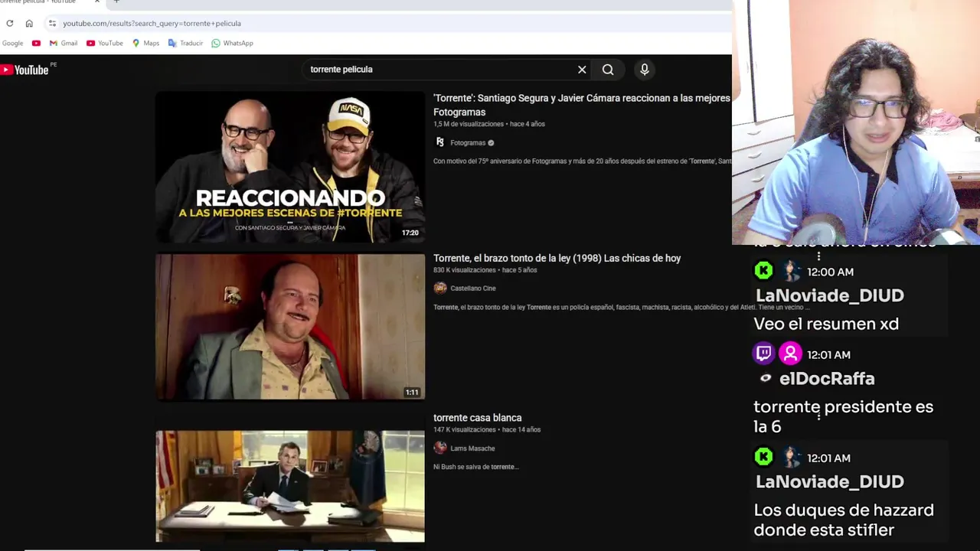The height and width of the screenshot is (551, 980).
Task: Open the Castellano Cine channel avatar
Action: 439,288
